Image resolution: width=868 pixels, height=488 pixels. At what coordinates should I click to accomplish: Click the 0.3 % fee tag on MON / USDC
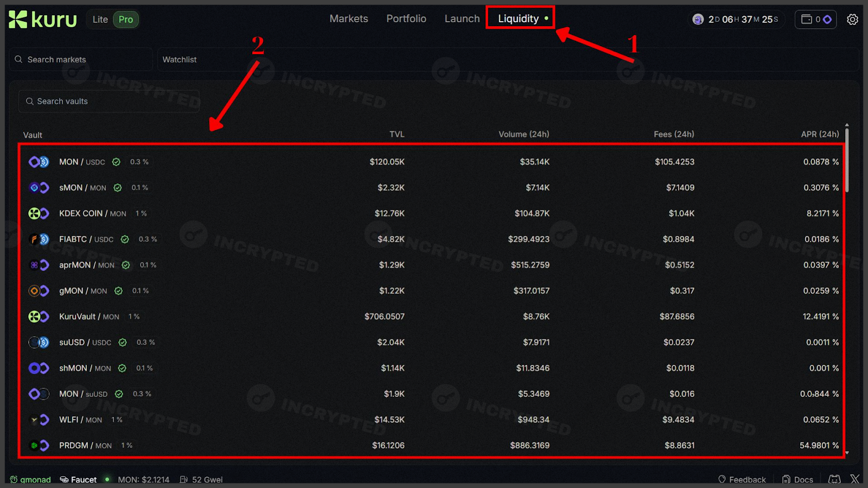pyautogui.click(x=139, y=162)
